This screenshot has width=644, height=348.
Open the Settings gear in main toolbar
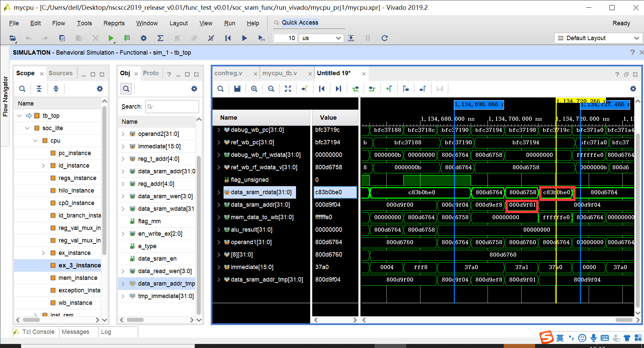coord(144,38)
